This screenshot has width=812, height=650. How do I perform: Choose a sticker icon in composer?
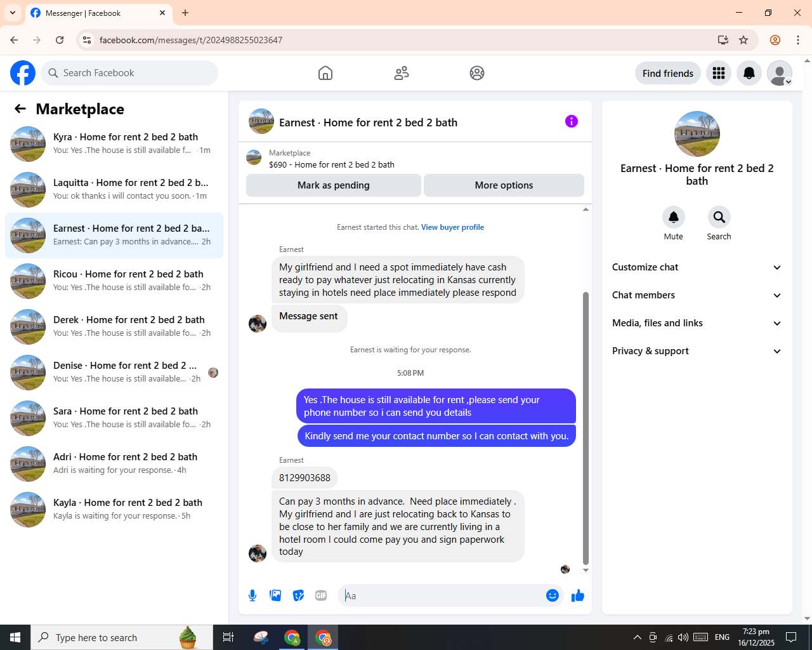[298, 595]
